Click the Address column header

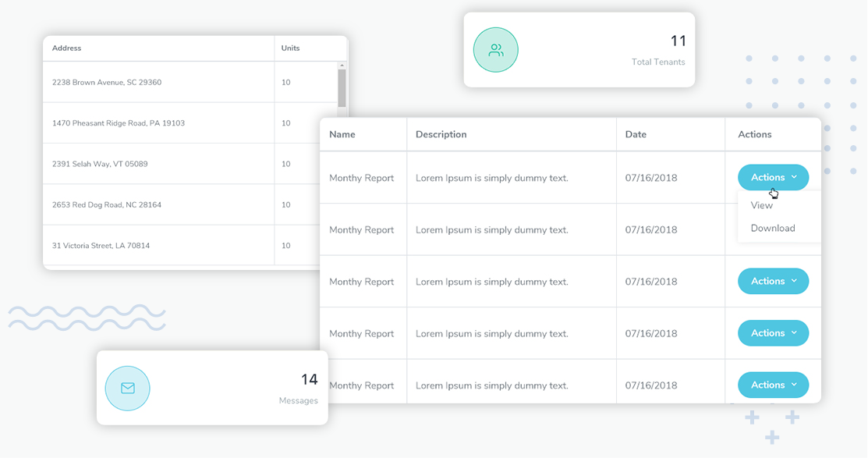coord(66,48)
